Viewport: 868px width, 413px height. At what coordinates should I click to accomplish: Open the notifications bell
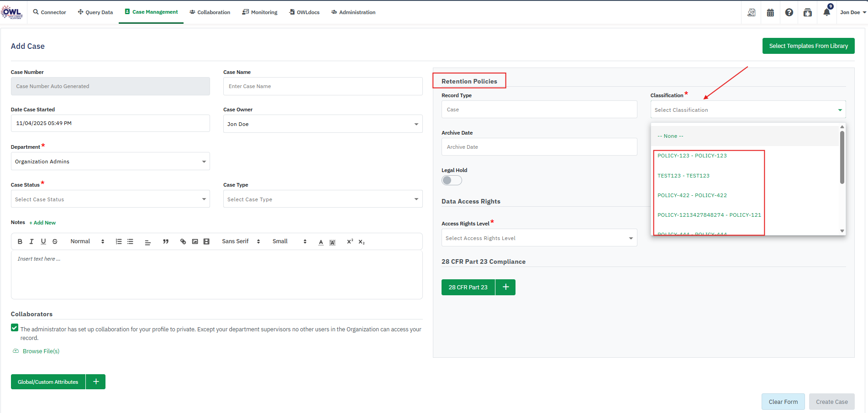pyautogui.click(x=826, y=12)
